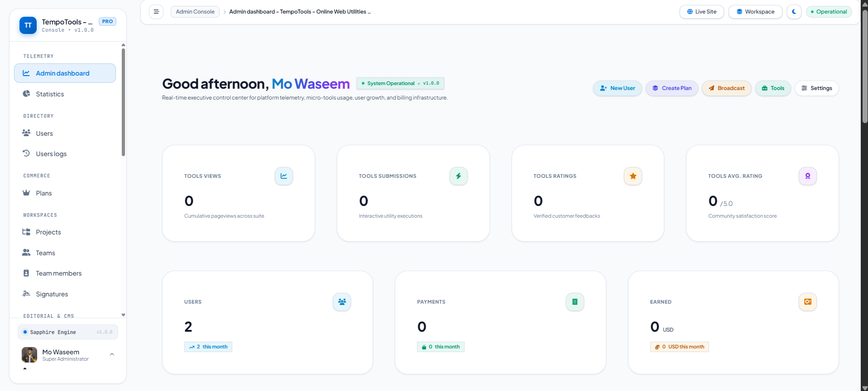
Task: Open the Teams sidebar item
Action: pos(65,253)
